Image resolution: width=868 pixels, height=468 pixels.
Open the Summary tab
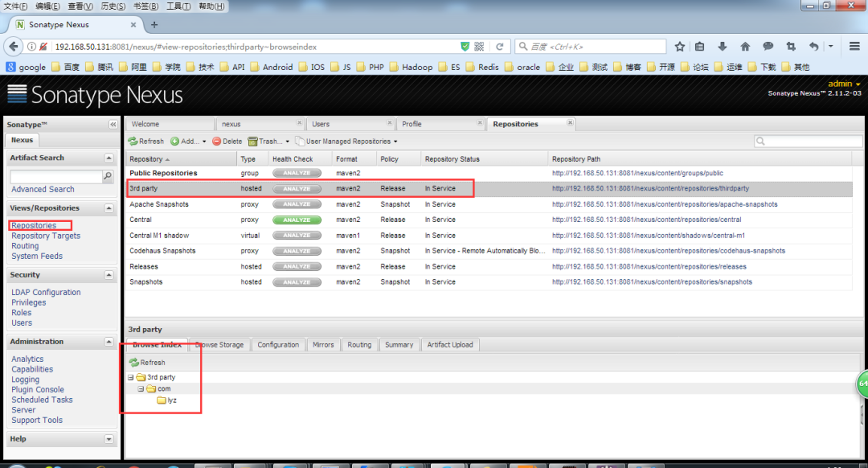click(399, 345)
